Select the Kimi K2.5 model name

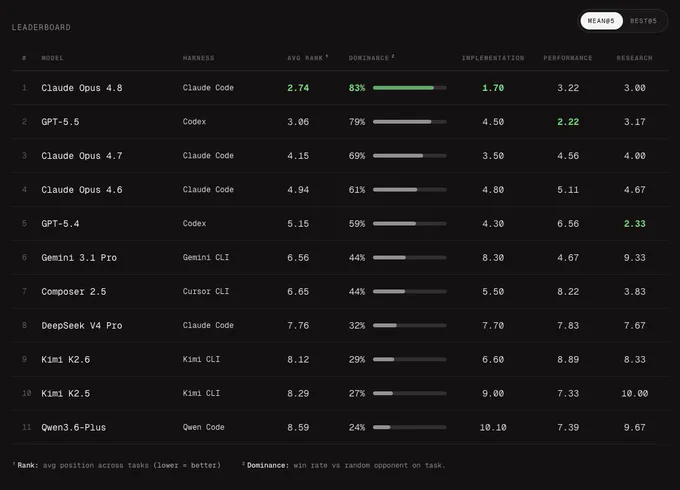65,393
